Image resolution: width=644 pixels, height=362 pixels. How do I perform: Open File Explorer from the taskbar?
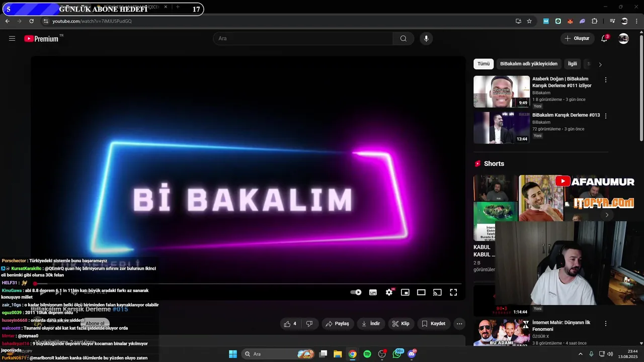pyautogui.click(x=338, y=354)
